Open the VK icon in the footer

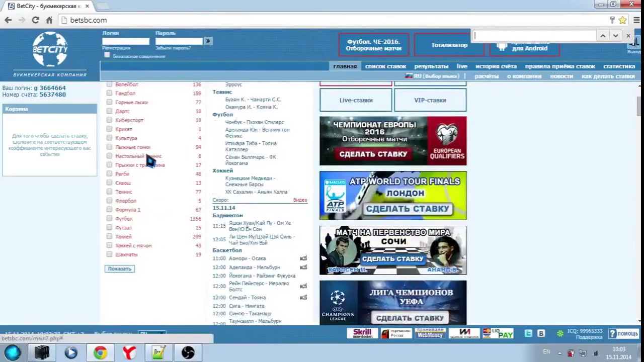click(541, 333)
